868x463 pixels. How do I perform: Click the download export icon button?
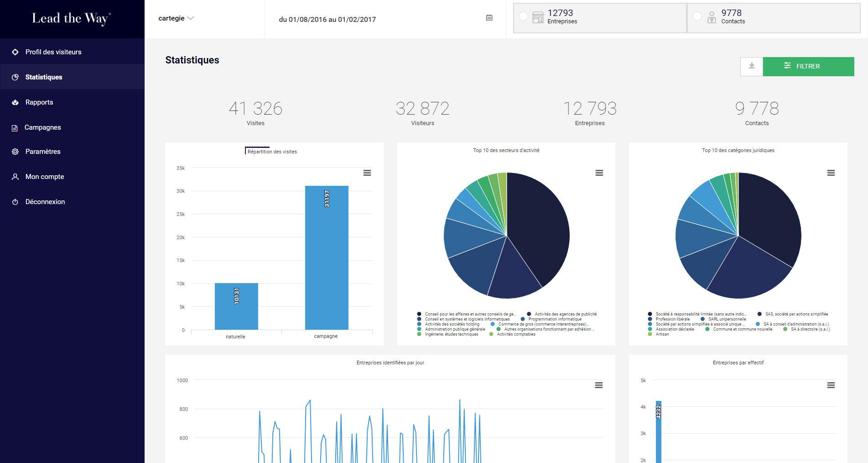click(x=752, y=66)
